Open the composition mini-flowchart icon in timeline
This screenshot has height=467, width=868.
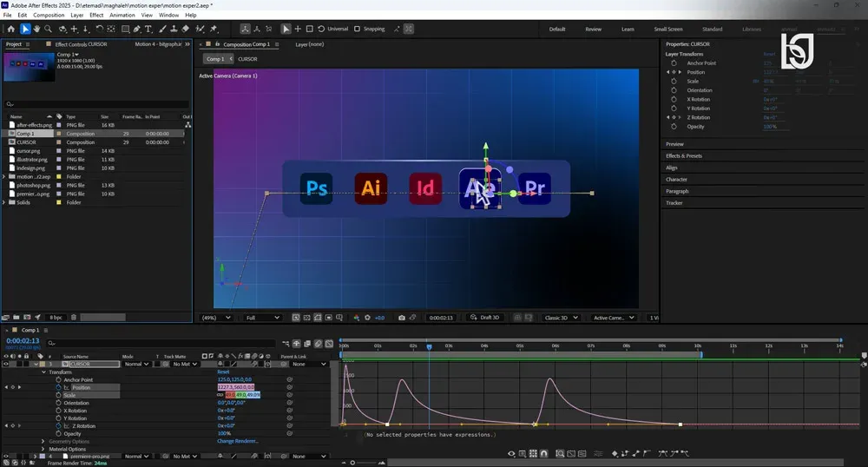click(x=286, y=344)
